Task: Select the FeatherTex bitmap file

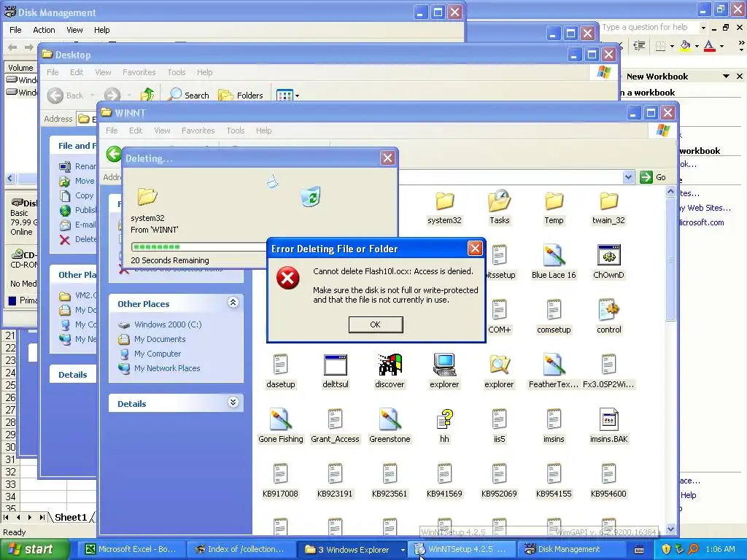Action: coord(554,371)
